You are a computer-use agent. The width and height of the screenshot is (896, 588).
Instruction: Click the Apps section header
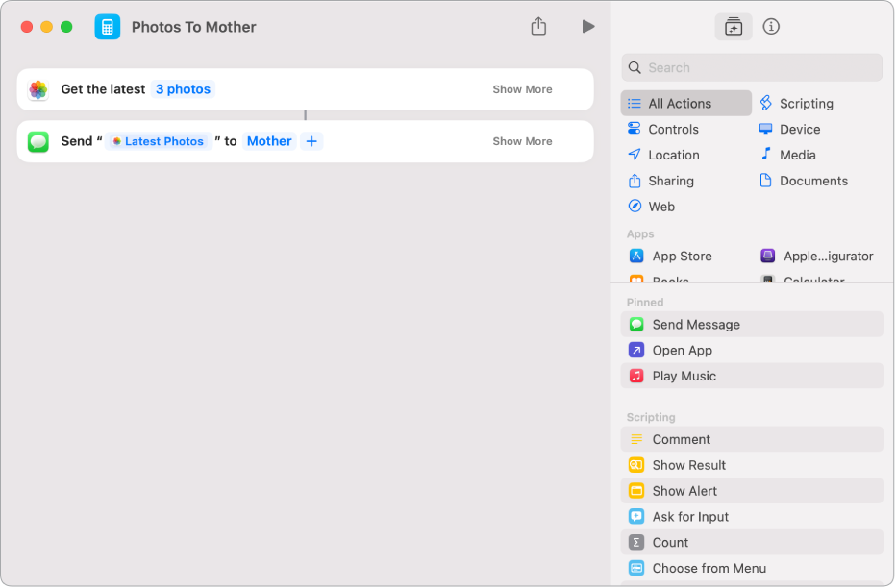click(640, 234)
